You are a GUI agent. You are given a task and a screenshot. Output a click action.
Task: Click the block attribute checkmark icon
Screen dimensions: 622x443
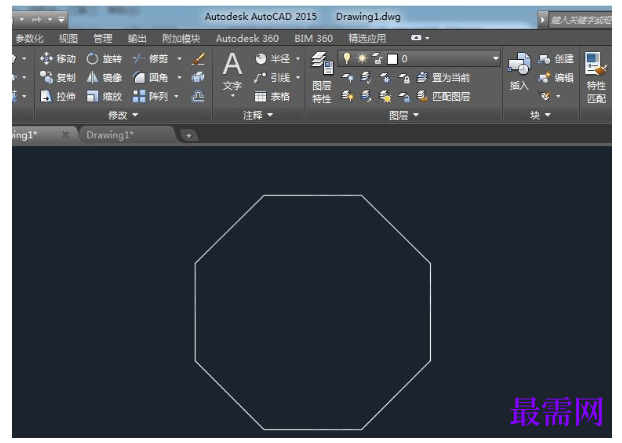[x=545, y=96]
